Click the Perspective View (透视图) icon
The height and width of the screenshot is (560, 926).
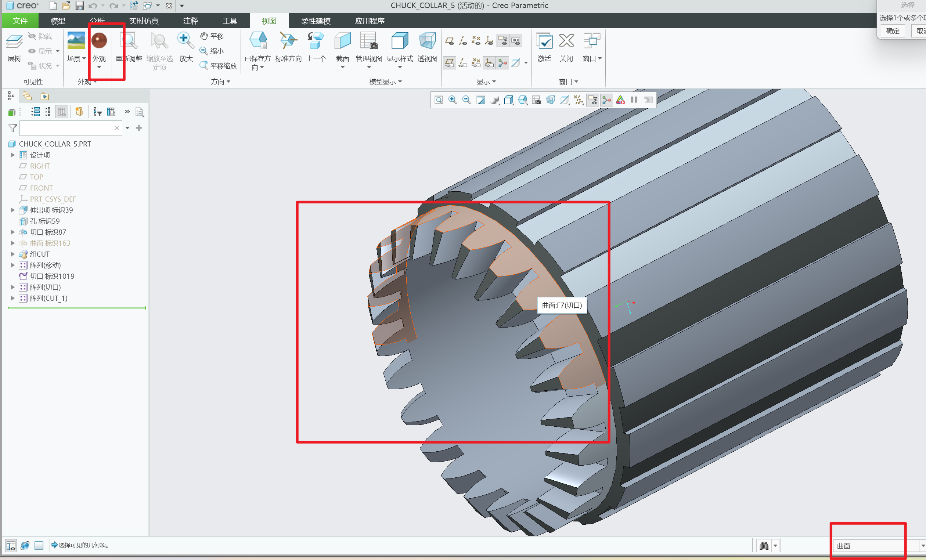click(427, 40)
